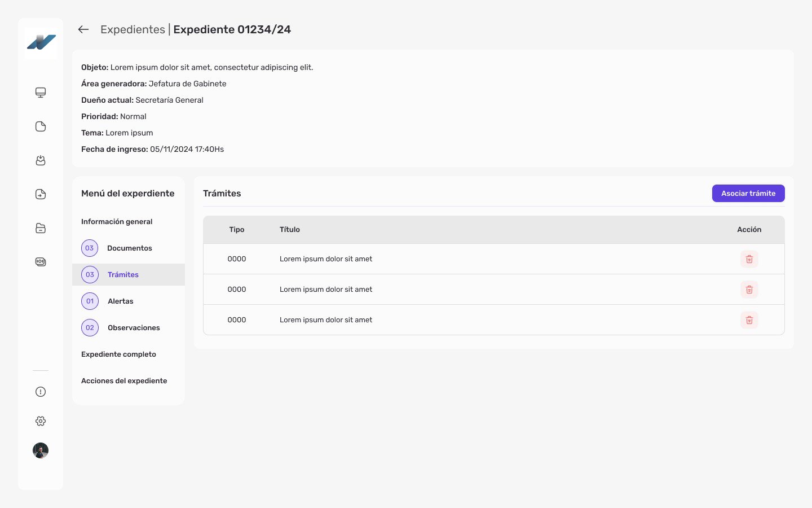Open Acciones del expediente menu item
Screen dimensions: 812x508
point(124,381)
